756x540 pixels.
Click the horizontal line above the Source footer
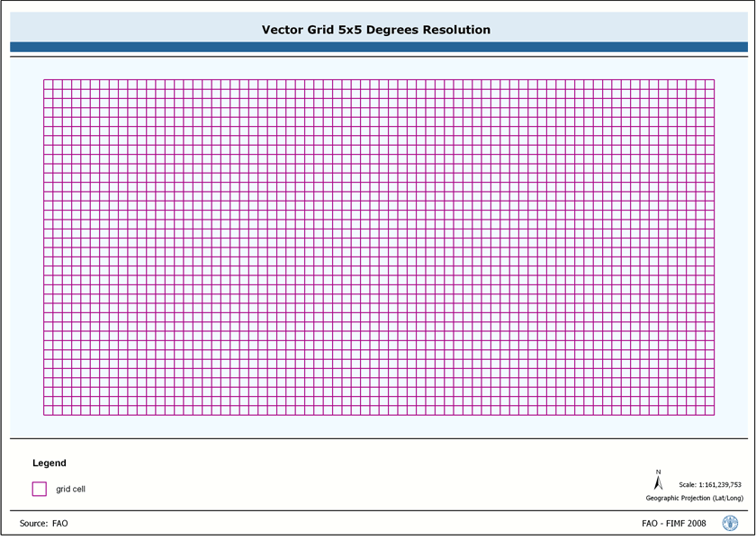coord(378,510)
